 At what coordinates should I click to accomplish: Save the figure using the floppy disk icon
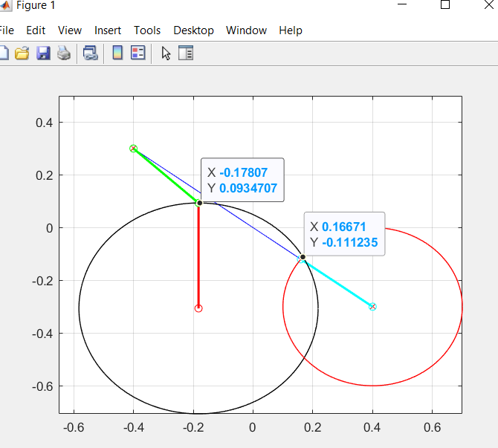[x=43, y=53]
